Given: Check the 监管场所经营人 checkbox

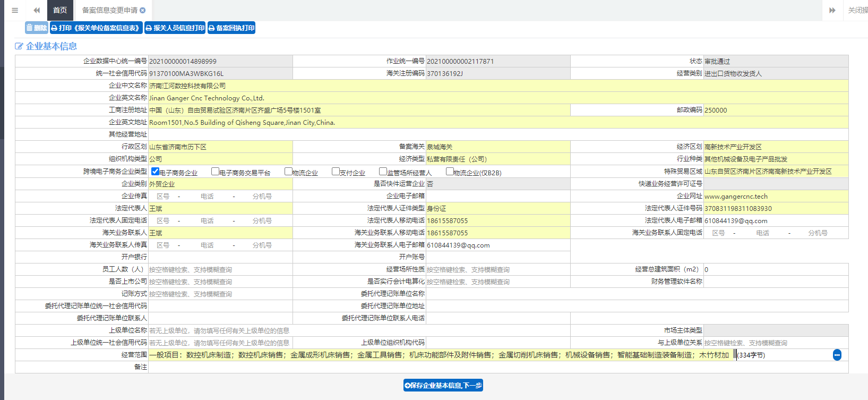Looking at the screenshot, I should pyautogui.click(x=383, y=171).
